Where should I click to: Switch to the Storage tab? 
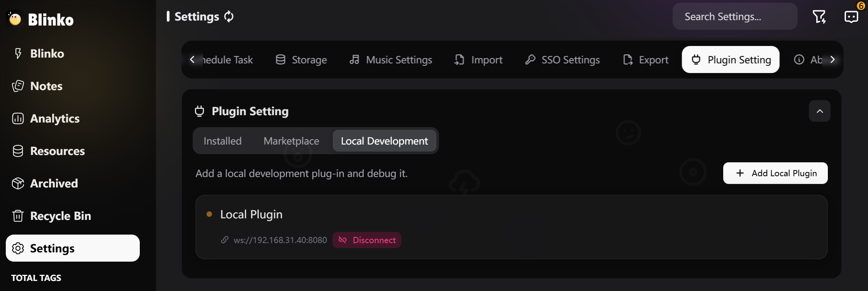click(301, 60)
